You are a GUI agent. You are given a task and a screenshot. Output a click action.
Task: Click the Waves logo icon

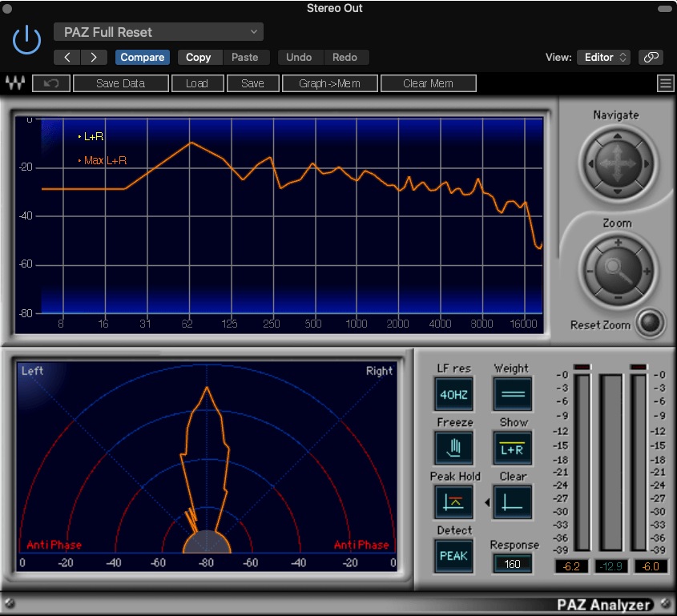15,83
